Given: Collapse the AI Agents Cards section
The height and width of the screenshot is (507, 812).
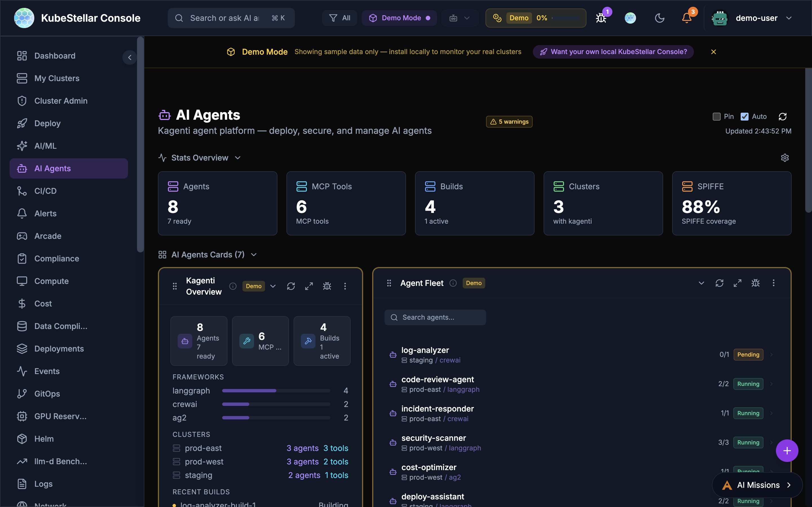Looking at the screenshot, I should [x=253, y=255].
